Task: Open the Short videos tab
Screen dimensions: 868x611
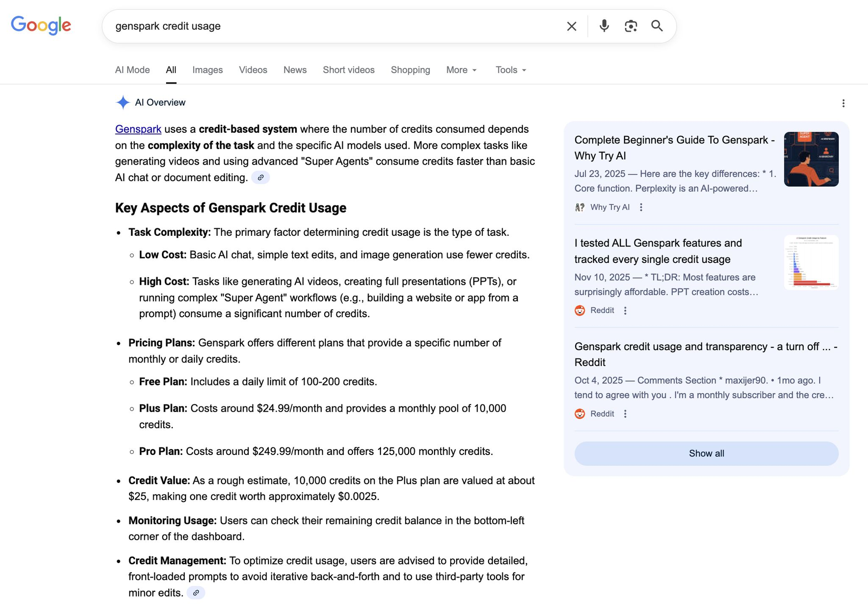Action: (348, 70)
